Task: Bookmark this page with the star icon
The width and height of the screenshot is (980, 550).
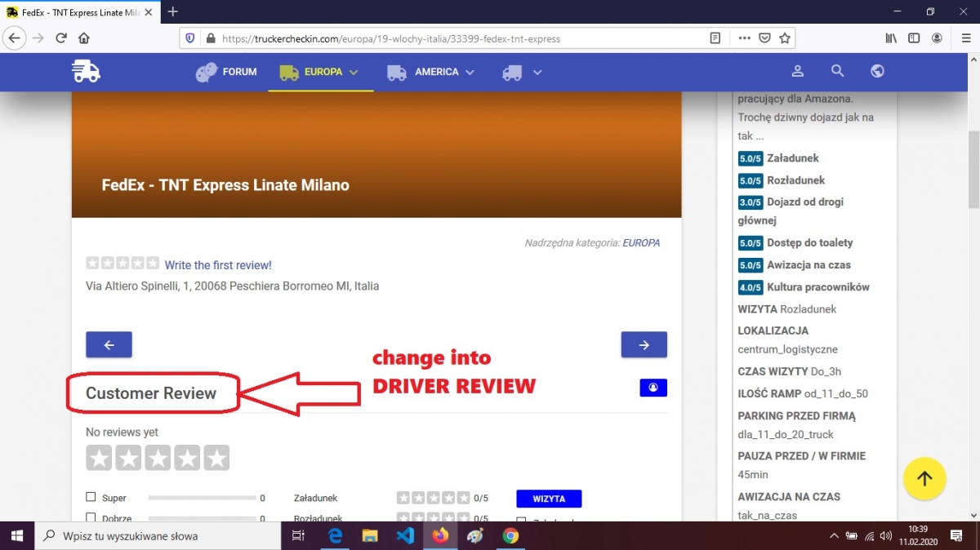Action: tap(785, 38)
